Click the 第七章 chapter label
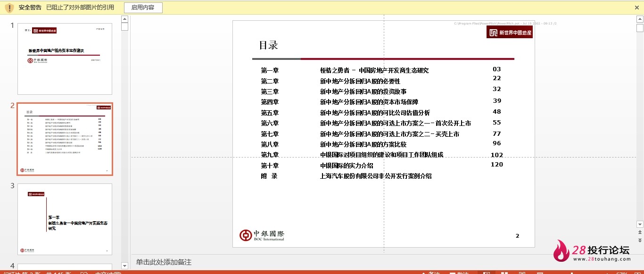 270,134
